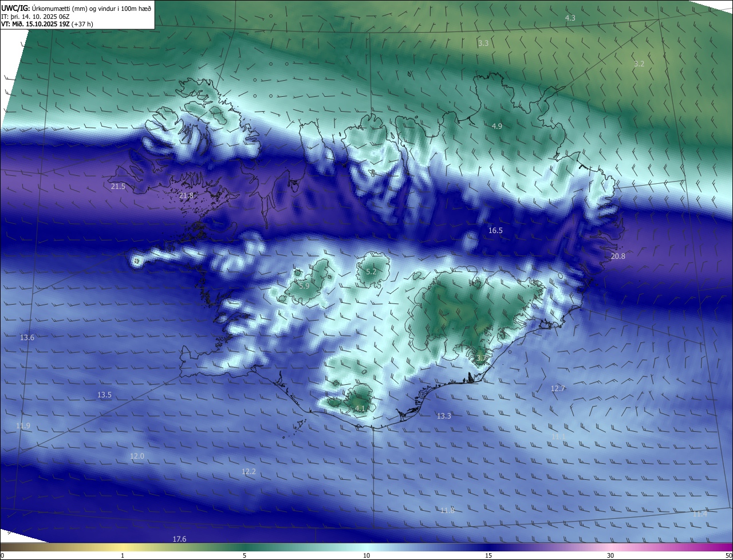This screenshot has width=733, height=560.
Task: Click the colorbar tick label 1
Action: click(x=123, y=555)
